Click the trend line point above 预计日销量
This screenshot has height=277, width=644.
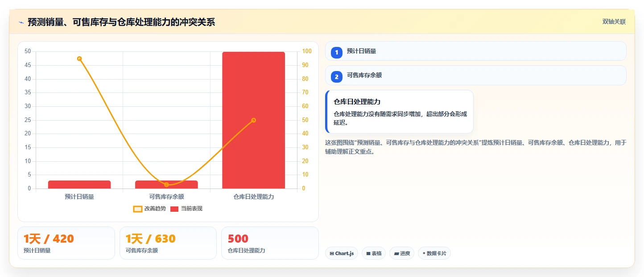click(x=79, y=59)
